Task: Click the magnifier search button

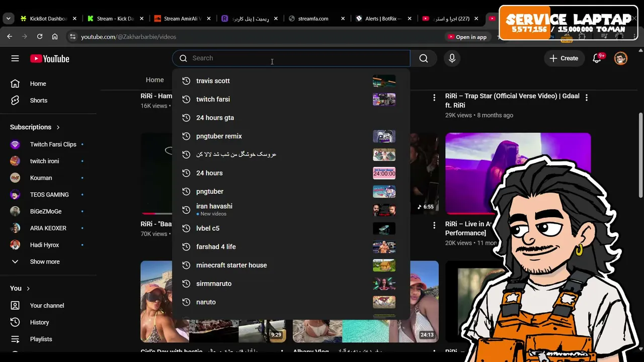Action: (x=424, y=58)
